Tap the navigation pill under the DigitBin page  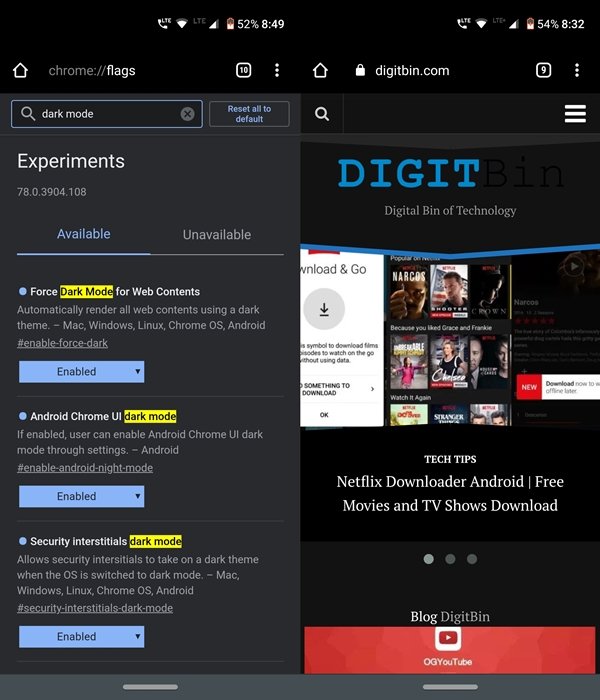pos(450,687)
